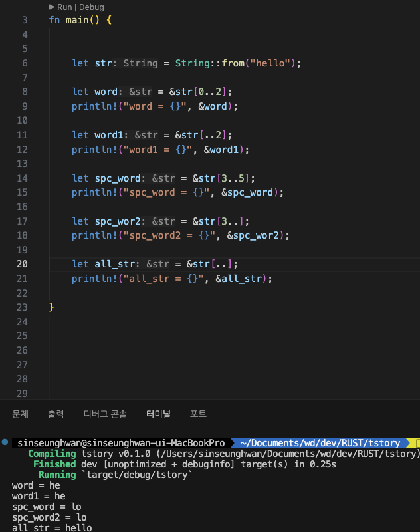The image size is (420, 532).
Task: Click line number 3 in the gutter
Action: (x=25, y=20)
